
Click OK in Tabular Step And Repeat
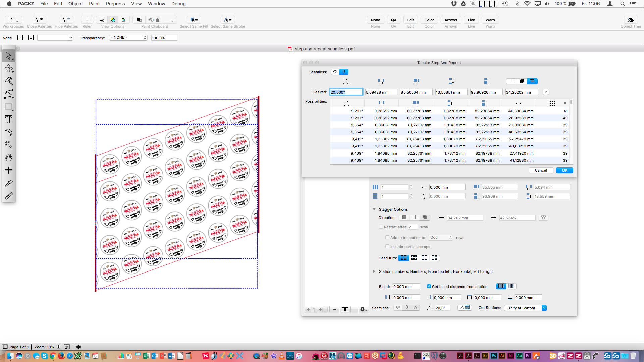pyautogui.click(x=565, y=170)
